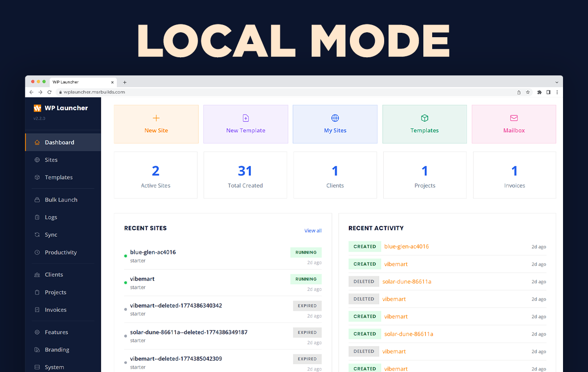
Task: Click the envelope icon on Mailbox card
Action: pos(514,118)
